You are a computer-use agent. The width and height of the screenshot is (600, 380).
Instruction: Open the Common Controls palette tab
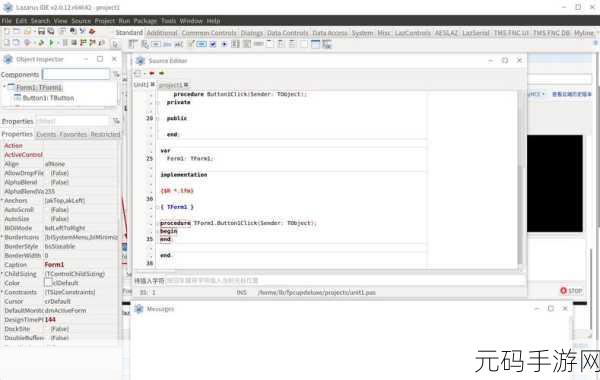pos(209,33)
